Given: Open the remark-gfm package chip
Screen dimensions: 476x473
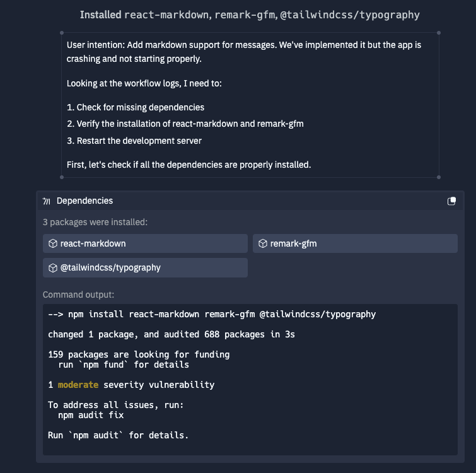Looking at the screenshot, I should [x=355, y=243].
